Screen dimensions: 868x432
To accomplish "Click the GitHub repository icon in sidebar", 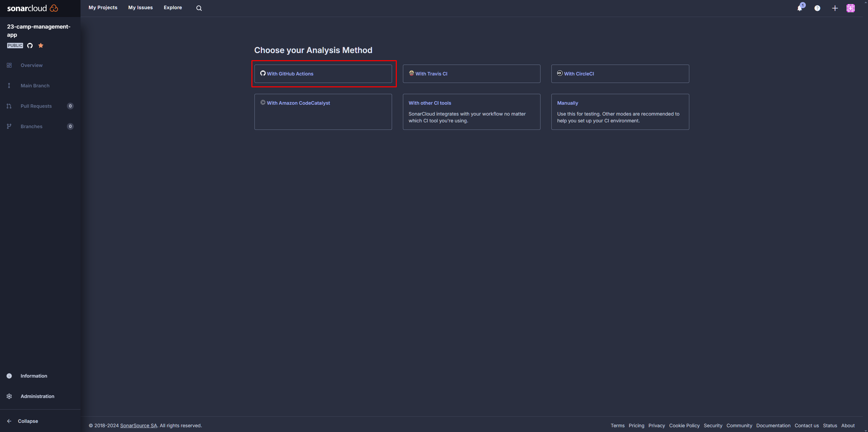I will [30, 46].
